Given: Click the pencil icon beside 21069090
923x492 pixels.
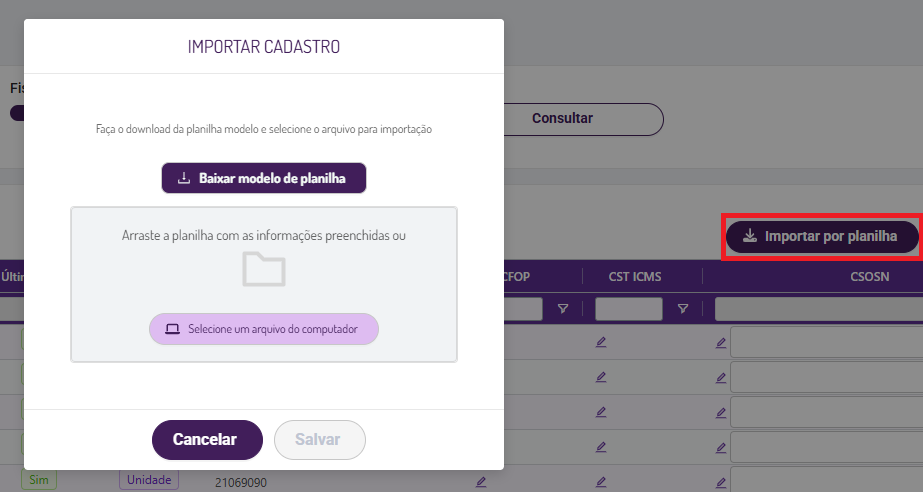Looking at the screenshot, I should (481, 482).
